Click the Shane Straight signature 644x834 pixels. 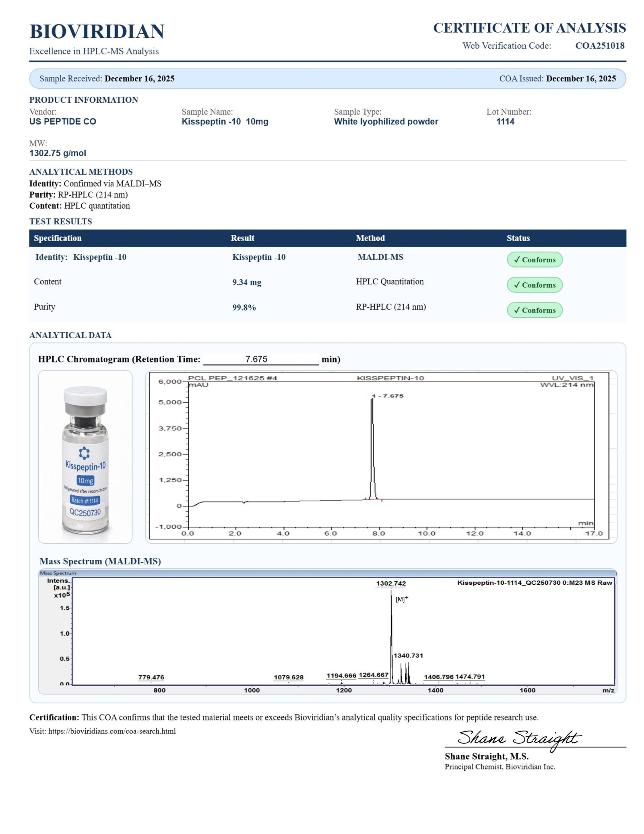518,738
